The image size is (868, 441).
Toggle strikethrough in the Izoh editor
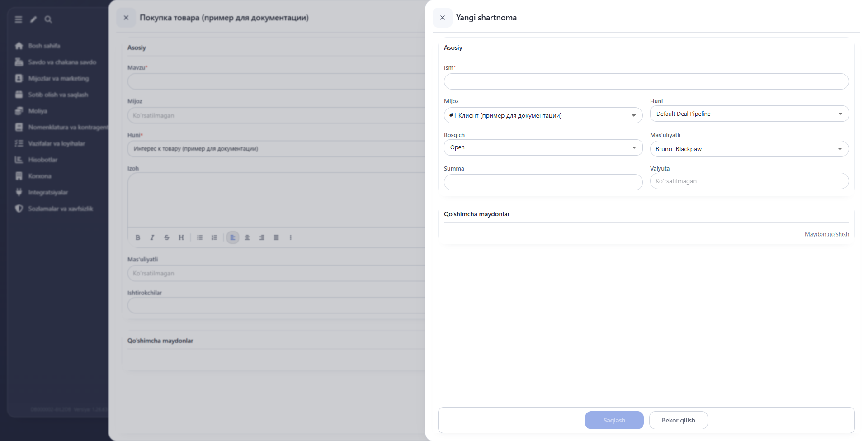tap(167, 237)
